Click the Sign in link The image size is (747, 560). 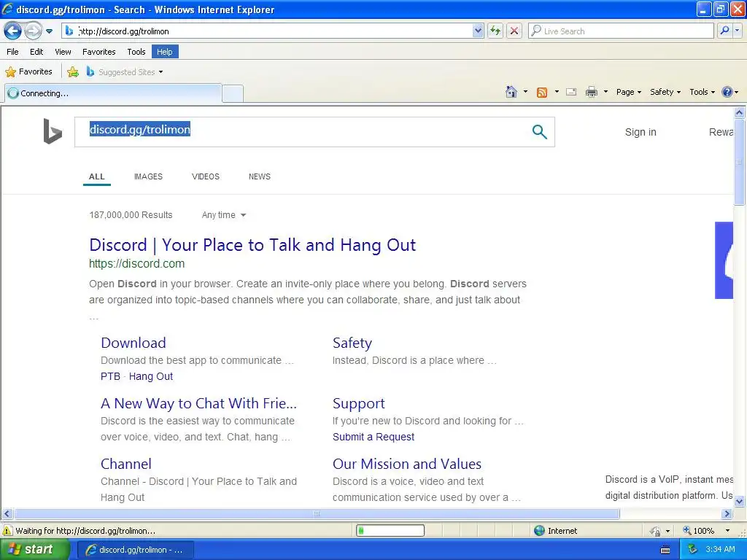pos(640,132)
